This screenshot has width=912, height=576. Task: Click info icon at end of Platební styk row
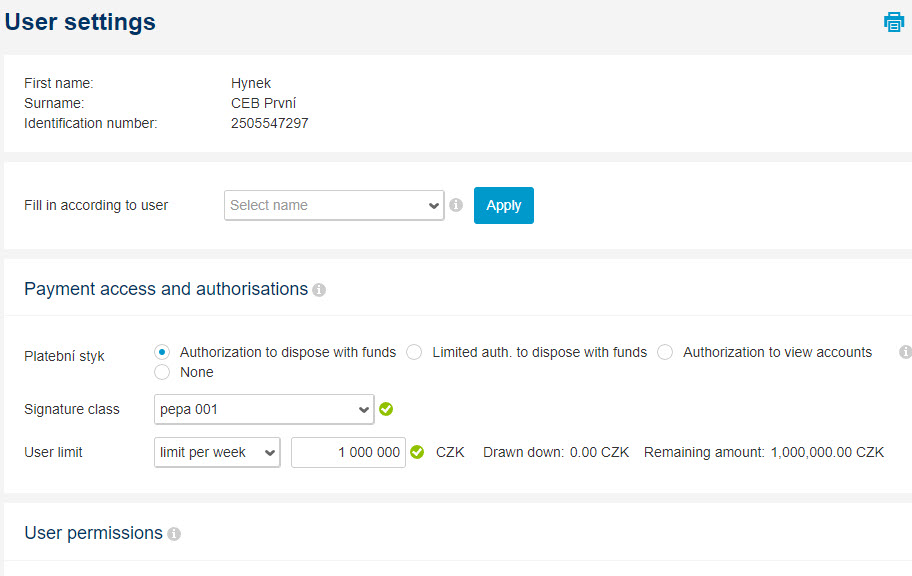click(905, 351)
